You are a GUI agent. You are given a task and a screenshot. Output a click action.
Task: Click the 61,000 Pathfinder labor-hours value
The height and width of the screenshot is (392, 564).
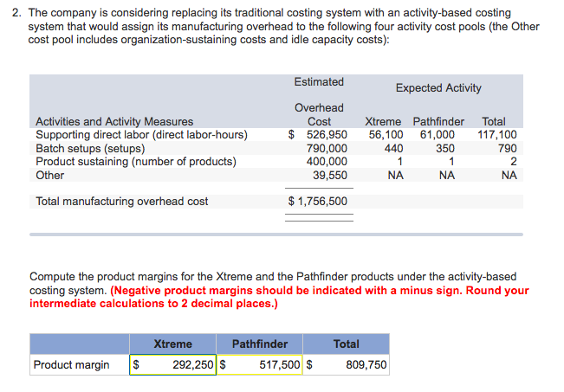(437, 135)
